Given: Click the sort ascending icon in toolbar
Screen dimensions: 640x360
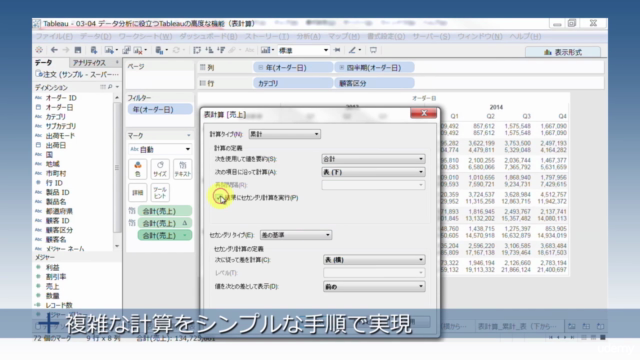Looking at the screenshot, I should pos(209,50).
